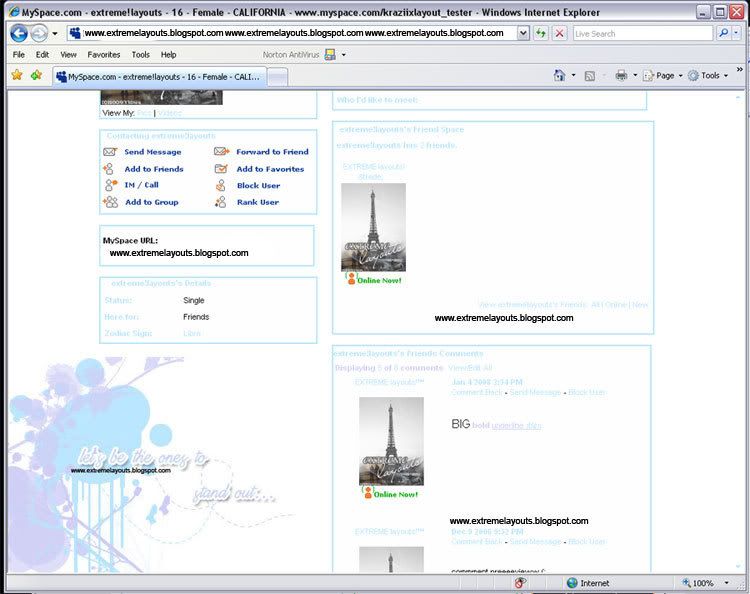Screen dimensions: 750x594
Task: Click the Rank User icon
Action: pos(221,202)
